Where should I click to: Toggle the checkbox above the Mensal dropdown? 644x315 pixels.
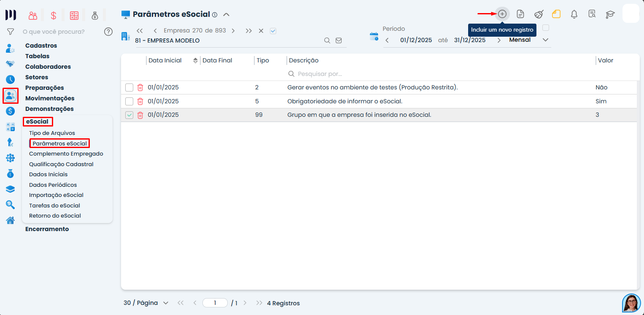(546, 28)
